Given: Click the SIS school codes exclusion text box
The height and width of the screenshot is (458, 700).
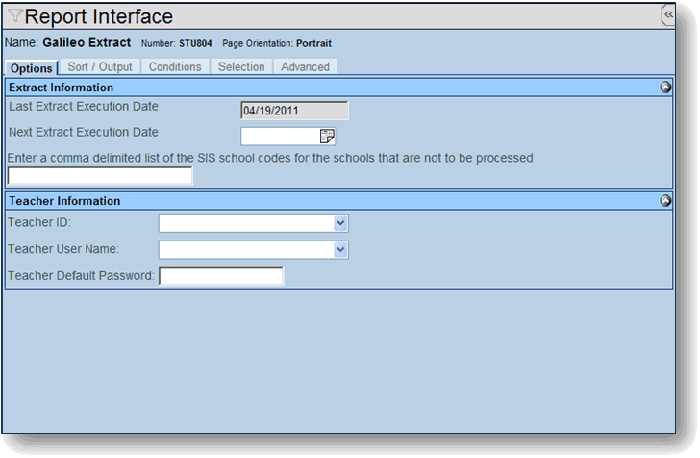Looking at the screenshot, I should 100,175.
